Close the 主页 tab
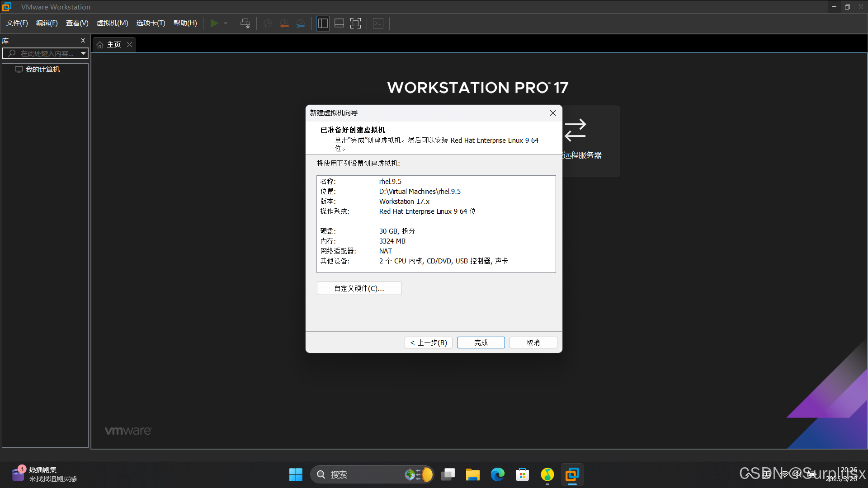The image size is (868, 488). click(x=129, y=44)
